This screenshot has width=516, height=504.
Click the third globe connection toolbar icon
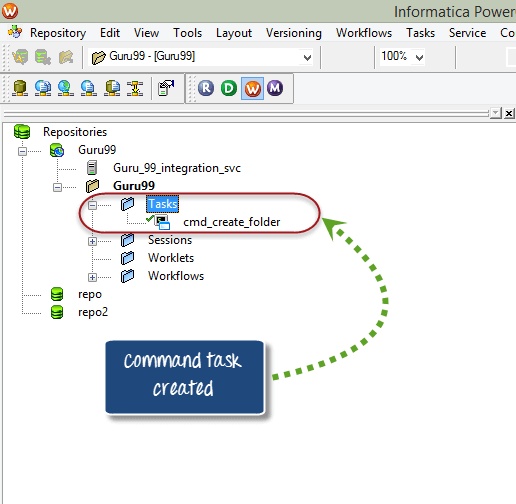pos(89,88)
